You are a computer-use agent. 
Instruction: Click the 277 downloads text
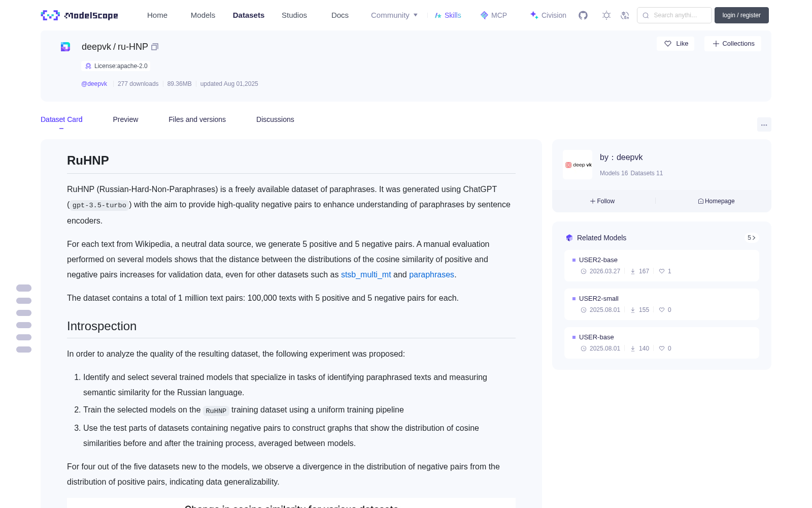pyautogui.click(x=138, y=84)
